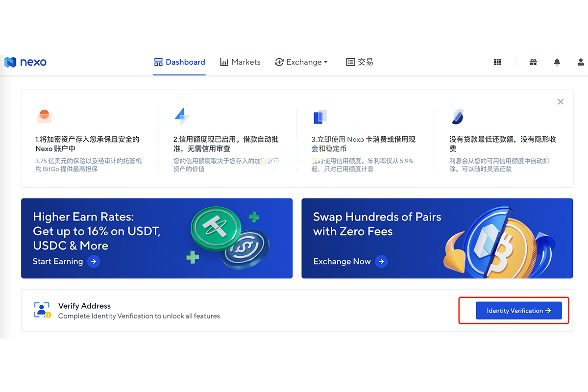Image resolution: width=588 pixels, height=392 pixels.
Task: Click the Nexo logo
Action: [x=25, y=62]
